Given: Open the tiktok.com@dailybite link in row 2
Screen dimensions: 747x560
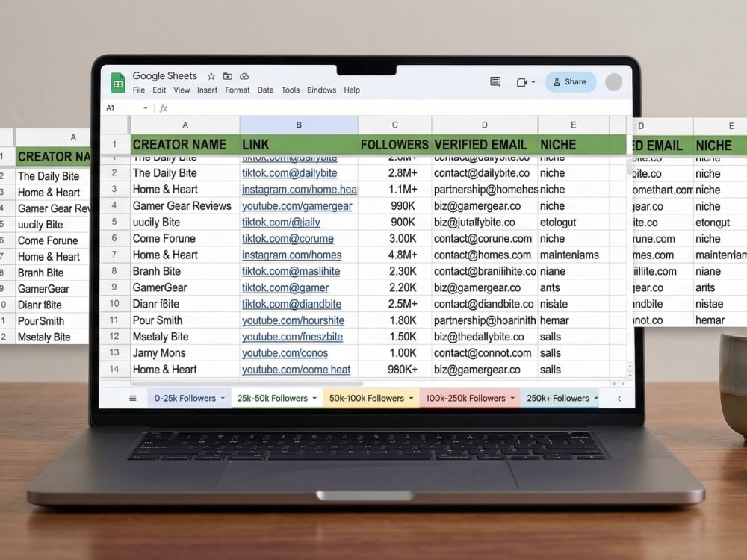Looking at the screenshot, I should pos(290,173).
